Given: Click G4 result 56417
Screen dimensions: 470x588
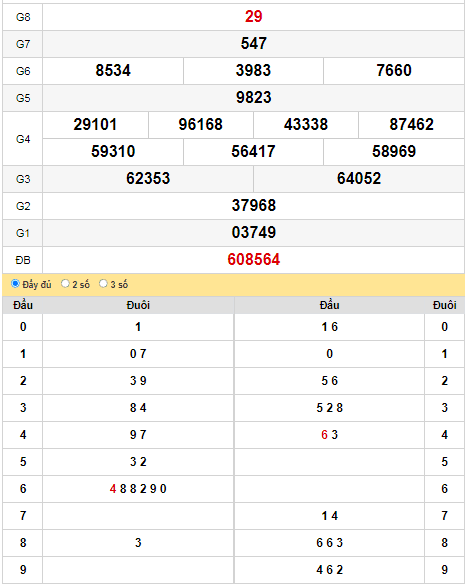Looking at the screenshot, I should click(x=253, y=152).
